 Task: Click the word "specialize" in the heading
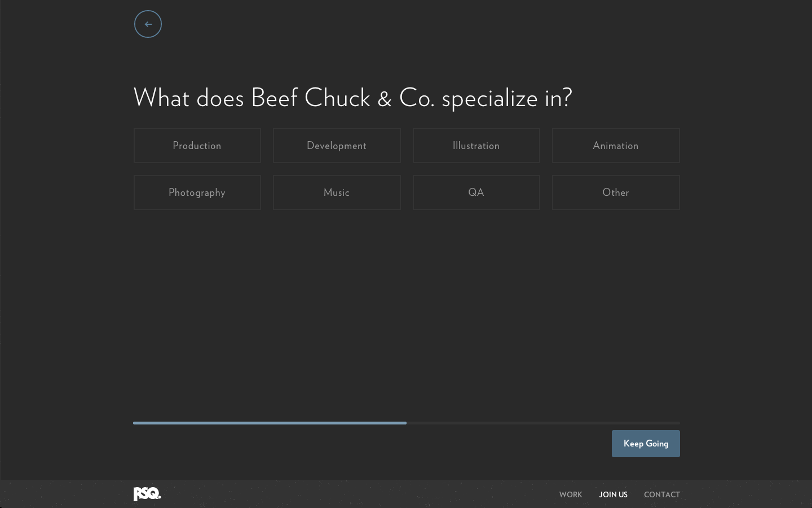coord(489,98)
